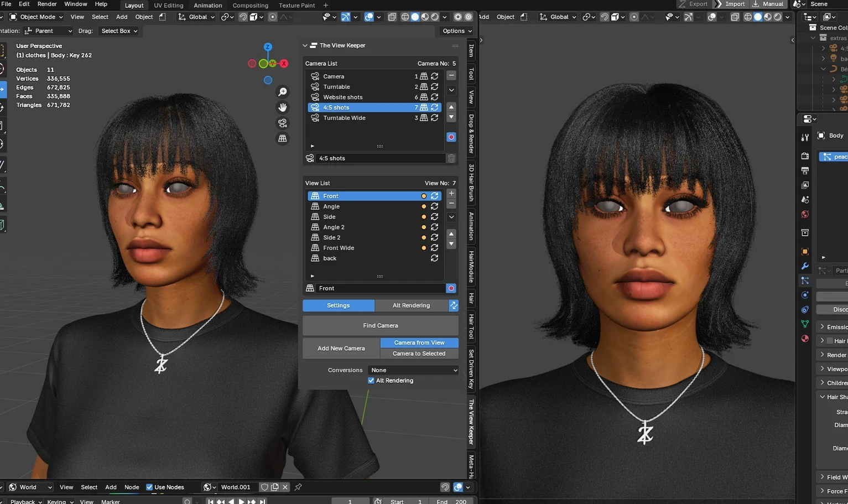The height and width of the screenshot is (504, 848).
Task: Switch to the UV Editing workspace tab
Action: [x=168, y=6]
